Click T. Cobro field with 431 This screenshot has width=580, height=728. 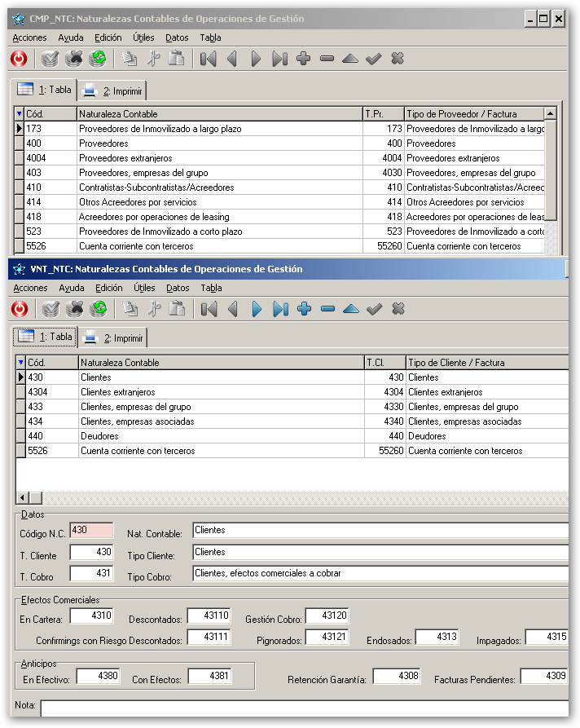91,573
